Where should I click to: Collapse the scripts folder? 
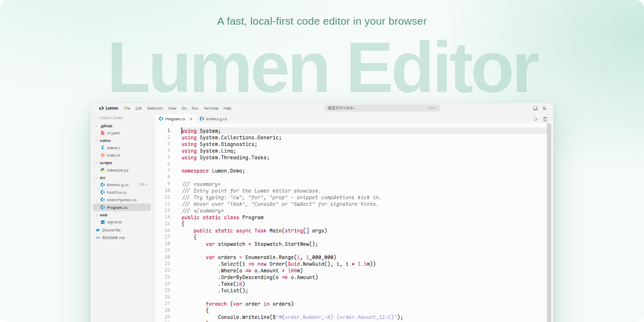pyautogui.click(x=96, y=163)
